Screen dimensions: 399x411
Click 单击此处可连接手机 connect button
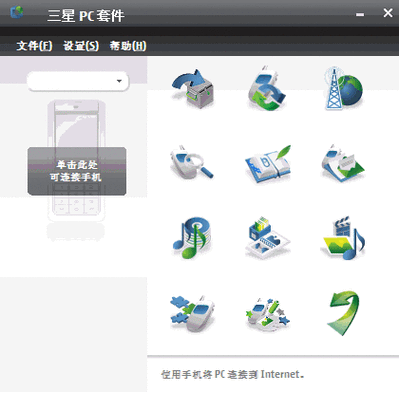[77, 171]
